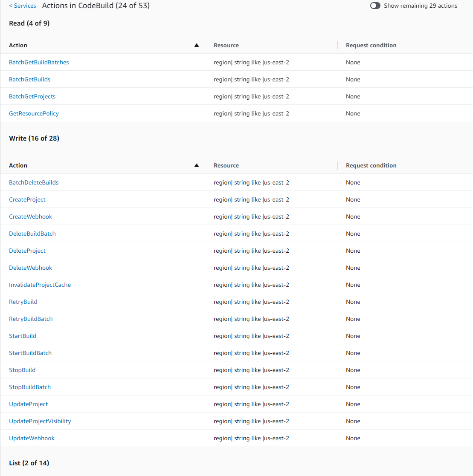Viewport: 473px width, 476px height.
Task: Select the BatchGetBuilds action
Action: pyautogui.click(x=29, y=79)
